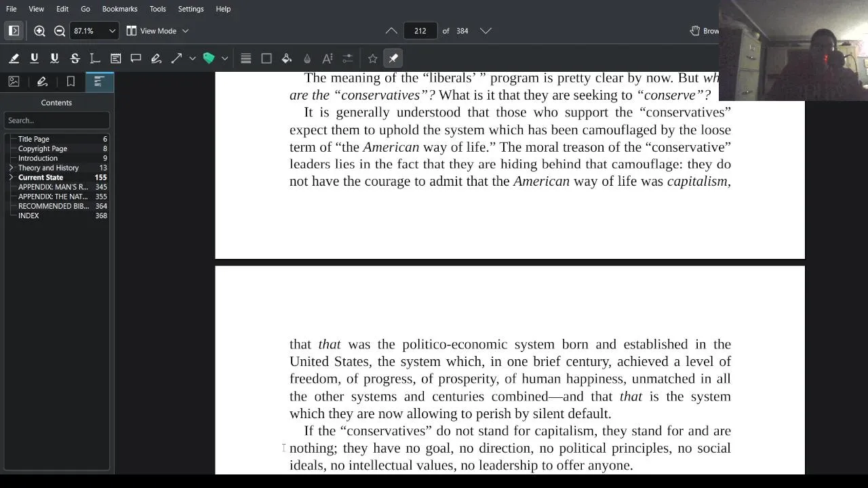
Task: Open the annotation font settings icon
Action: coord(328,58)
